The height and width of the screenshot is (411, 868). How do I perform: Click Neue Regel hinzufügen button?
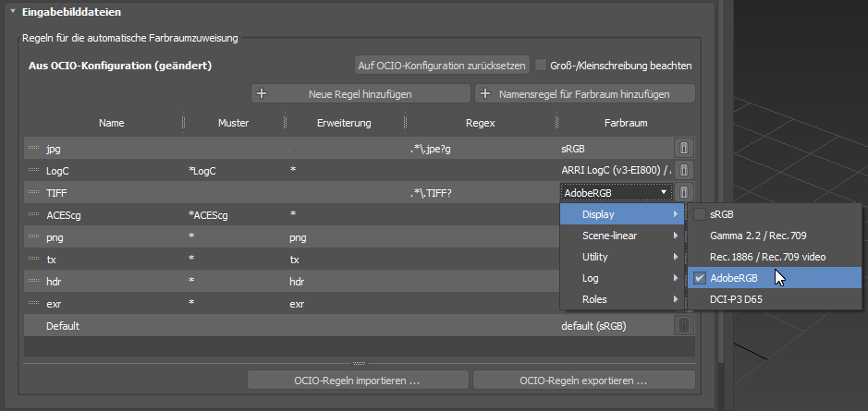click(361, 93)
